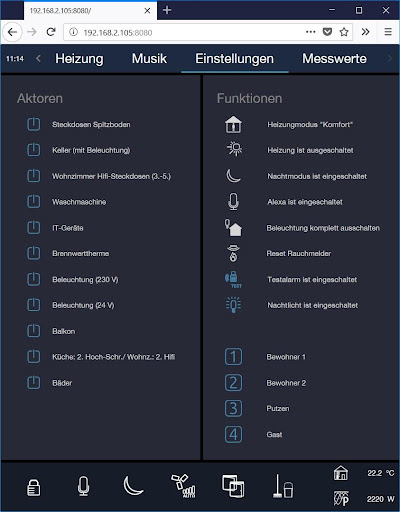Expand the browser toolbar overflow chevrons
The width and height of the screenshot is (400, 512).
tap(365, 32)
